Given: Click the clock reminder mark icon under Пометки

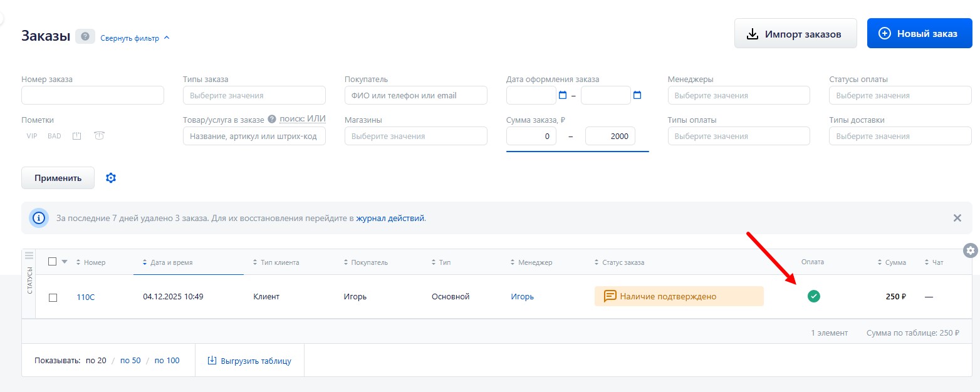Looking at the screenshot, I should (x=98, y=135).
